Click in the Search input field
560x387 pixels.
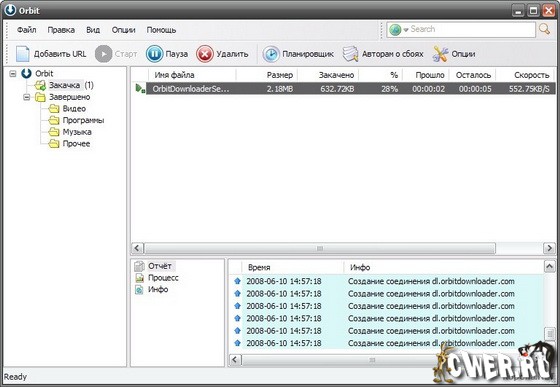point(471,29)
